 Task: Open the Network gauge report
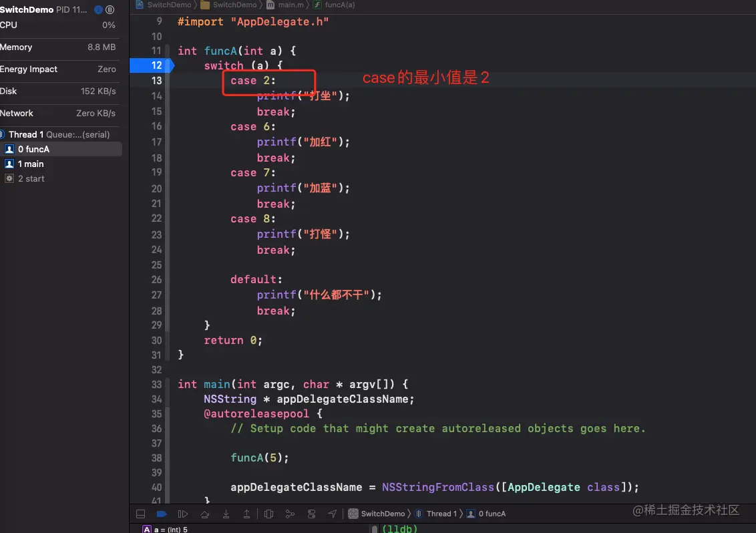coord(58,114)
